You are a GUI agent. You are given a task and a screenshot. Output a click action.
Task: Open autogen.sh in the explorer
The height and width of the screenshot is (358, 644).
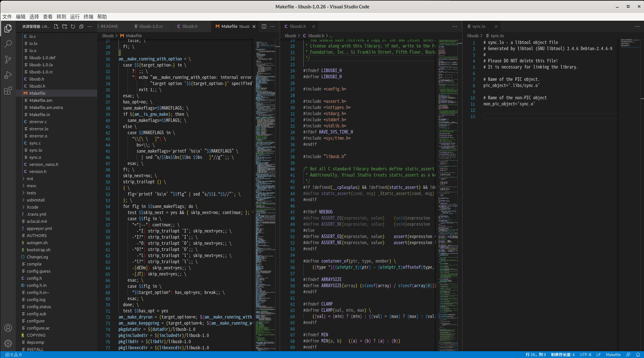[57, 243]
